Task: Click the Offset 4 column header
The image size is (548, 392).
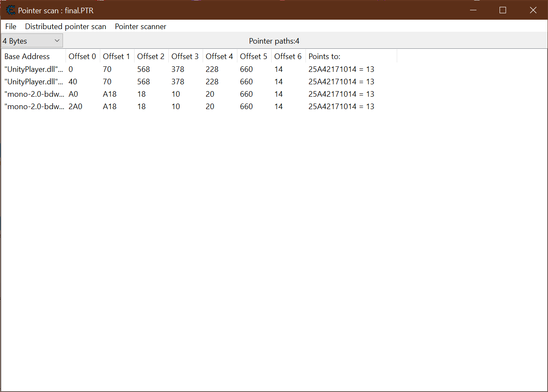Action: point(219,56)
